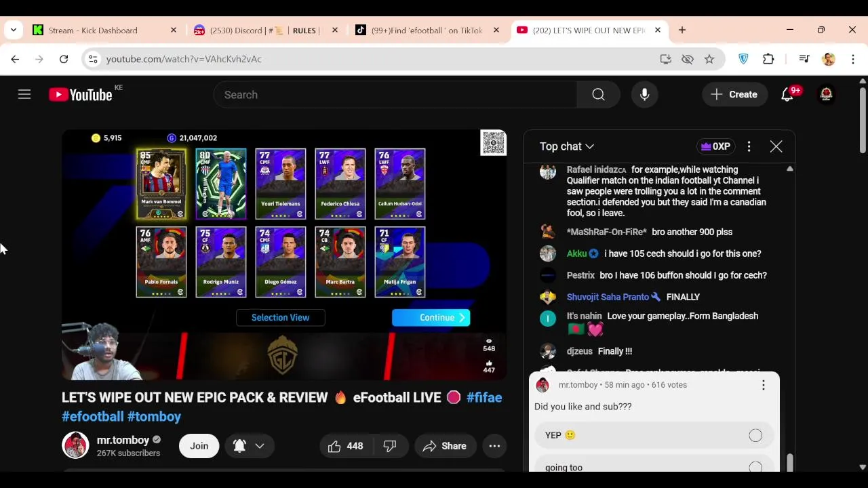Click the search magnifier button
This screenshot has height=488, width=868.
click(x=598, y=95)
